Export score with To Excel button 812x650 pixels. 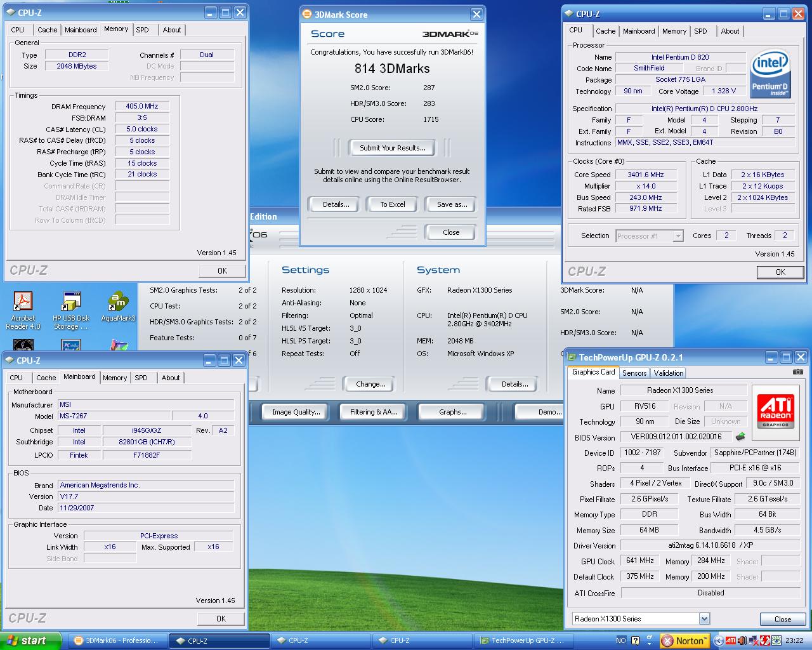coord(392,204)
